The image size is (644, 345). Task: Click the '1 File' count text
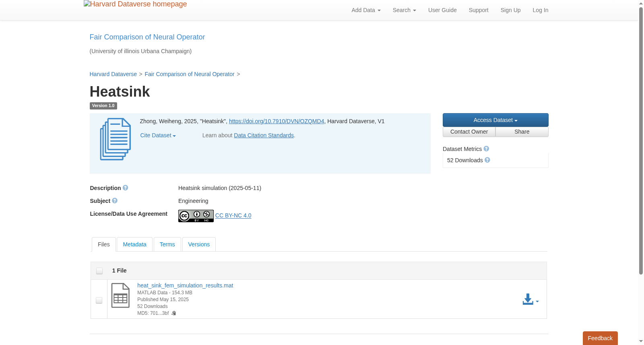click(119, 271)
